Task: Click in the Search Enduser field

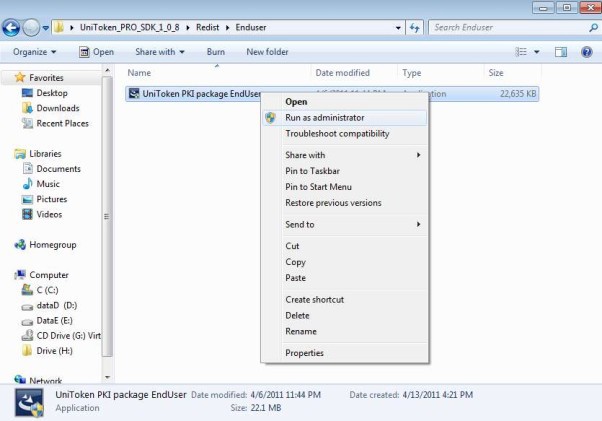Action: tap(508, 28)
